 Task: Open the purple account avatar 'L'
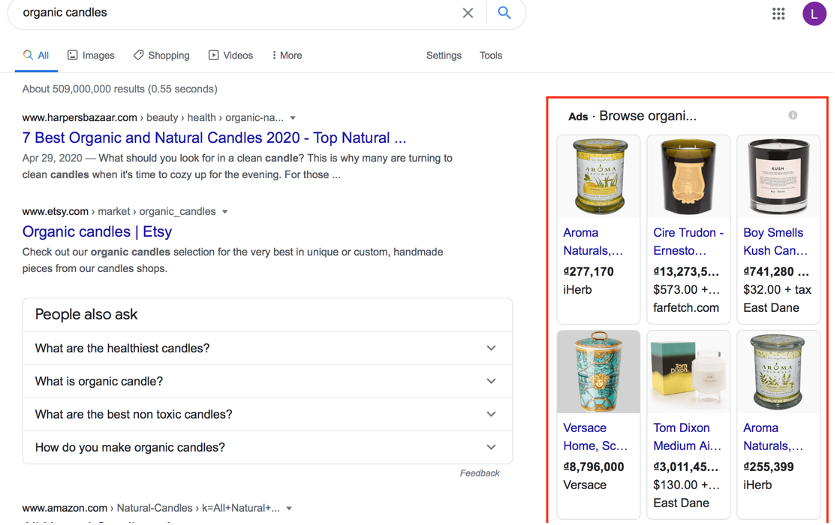pos(813,14)
